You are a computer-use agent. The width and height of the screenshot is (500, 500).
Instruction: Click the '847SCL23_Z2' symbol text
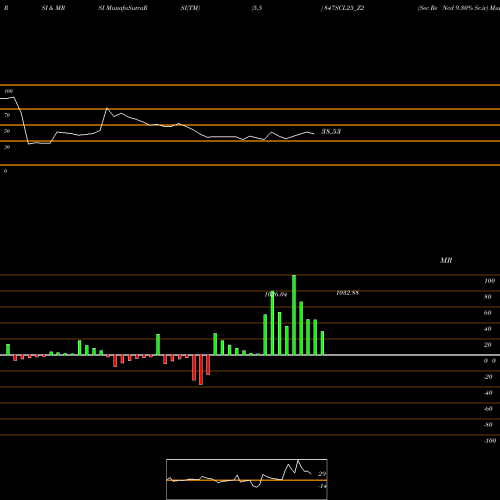(343, 8)
